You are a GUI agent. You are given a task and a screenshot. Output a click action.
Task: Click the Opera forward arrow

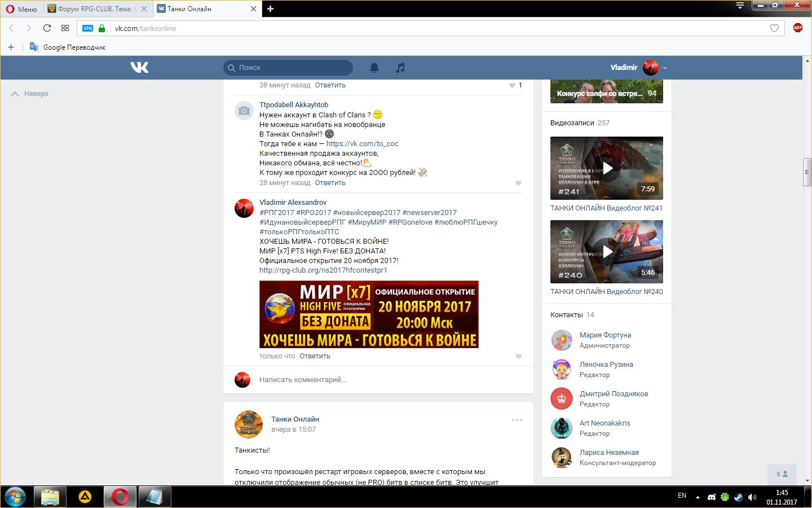29,28
